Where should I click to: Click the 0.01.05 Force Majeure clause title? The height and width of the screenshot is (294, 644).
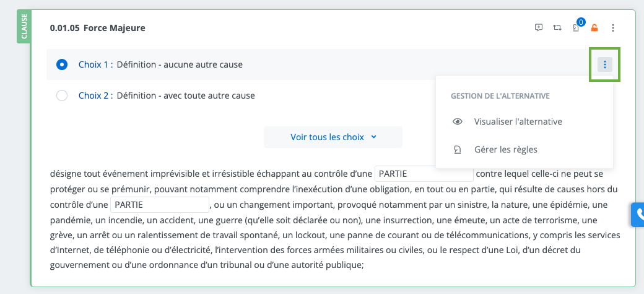point(97,28)
